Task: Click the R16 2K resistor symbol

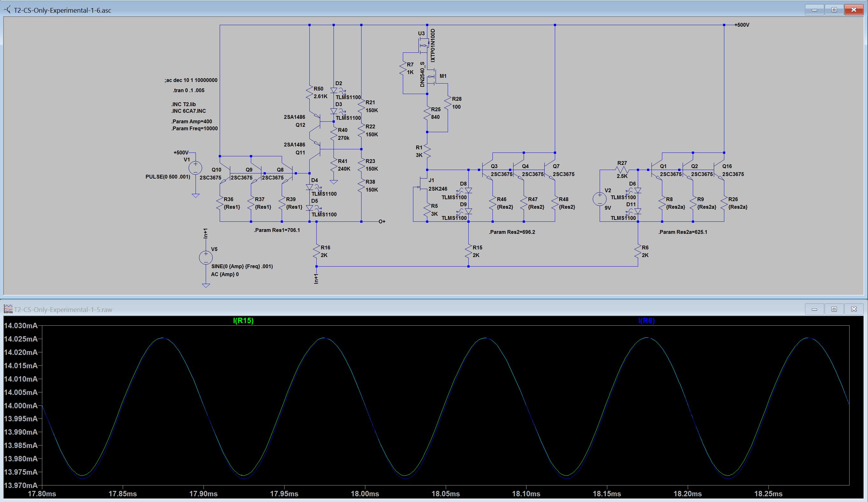Action: point(317,251)
